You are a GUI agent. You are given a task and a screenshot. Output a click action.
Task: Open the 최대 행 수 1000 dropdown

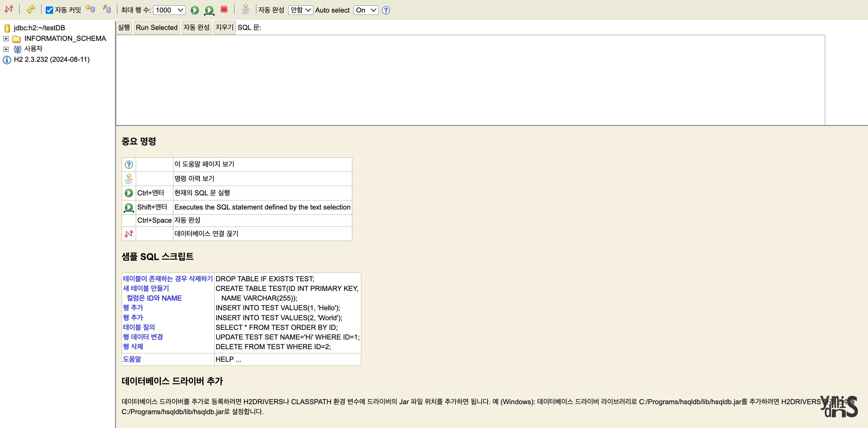coord(169,10)
